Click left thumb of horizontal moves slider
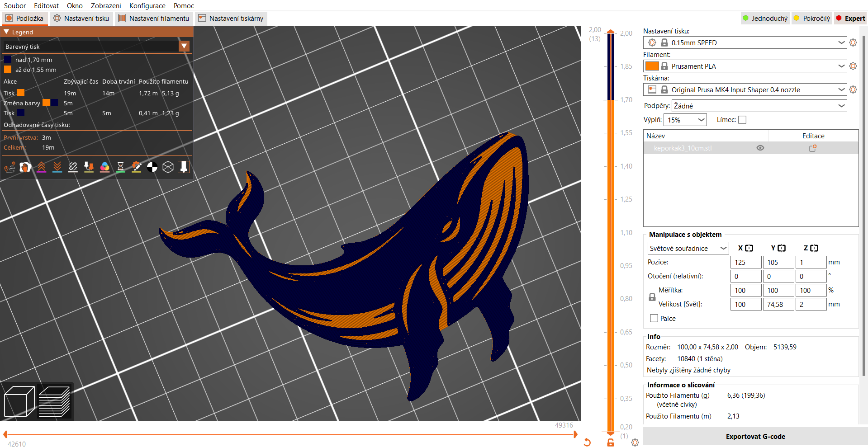Viewport: 868px width, 447px height. 5,434
